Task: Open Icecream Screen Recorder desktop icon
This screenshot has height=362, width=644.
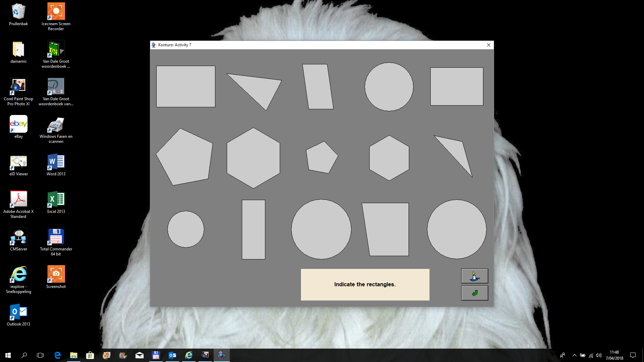Action: 56,17
